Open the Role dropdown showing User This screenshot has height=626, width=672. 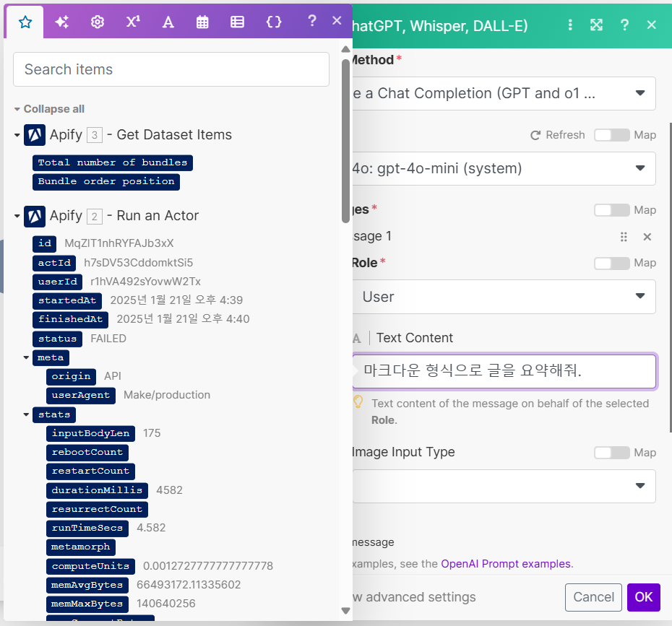[504, 297]
